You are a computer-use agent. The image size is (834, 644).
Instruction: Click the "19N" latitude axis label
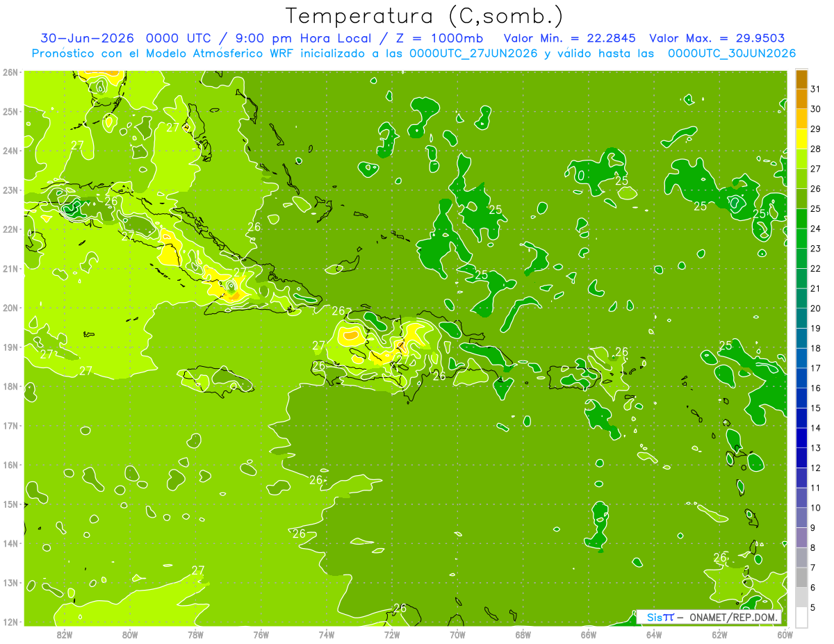pos(10,347)
